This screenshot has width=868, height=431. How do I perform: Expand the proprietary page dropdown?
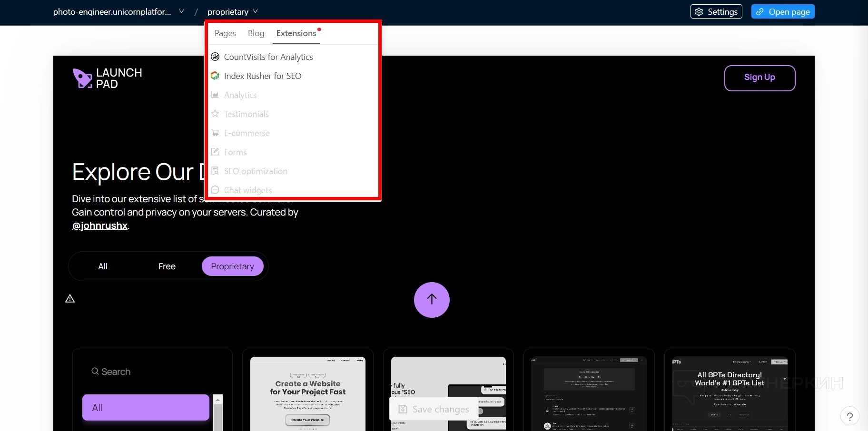pos(233,12)
